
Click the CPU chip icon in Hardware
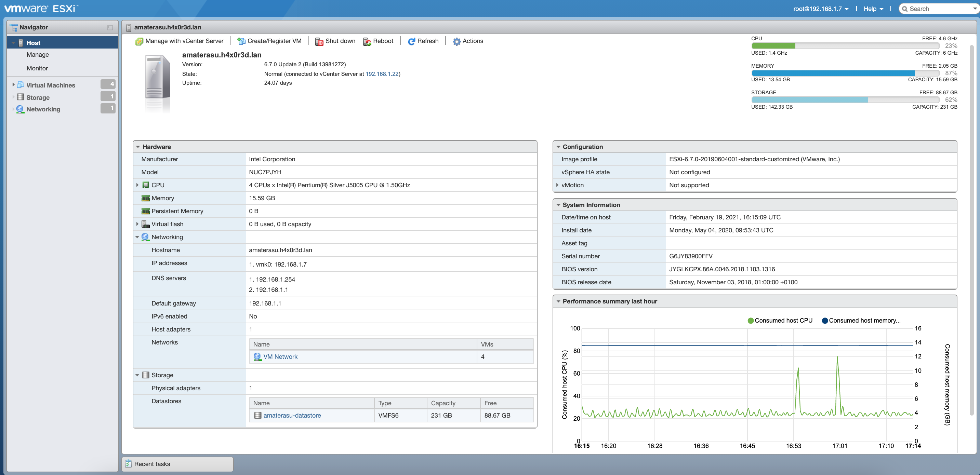(x=146, y=185)
